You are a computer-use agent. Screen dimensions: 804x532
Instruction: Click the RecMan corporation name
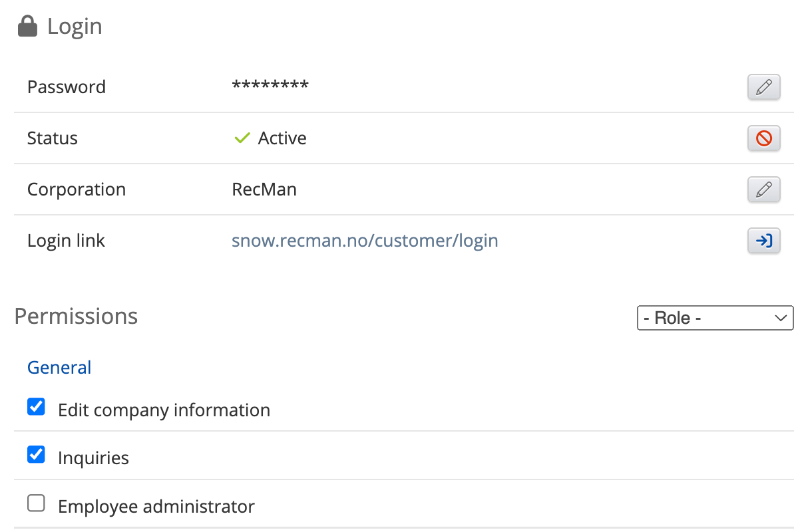[x=264, y=190]
